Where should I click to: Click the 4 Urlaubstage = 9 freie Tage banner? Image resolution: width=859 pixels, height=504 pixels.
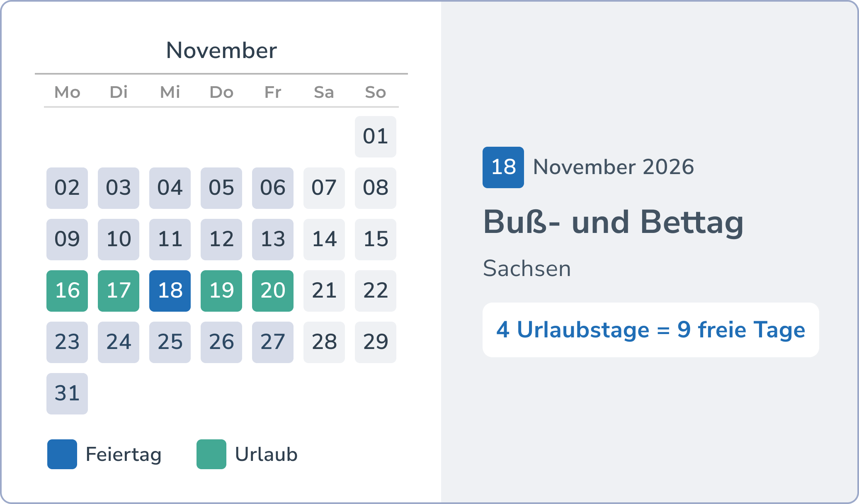[x=650, y=330]
